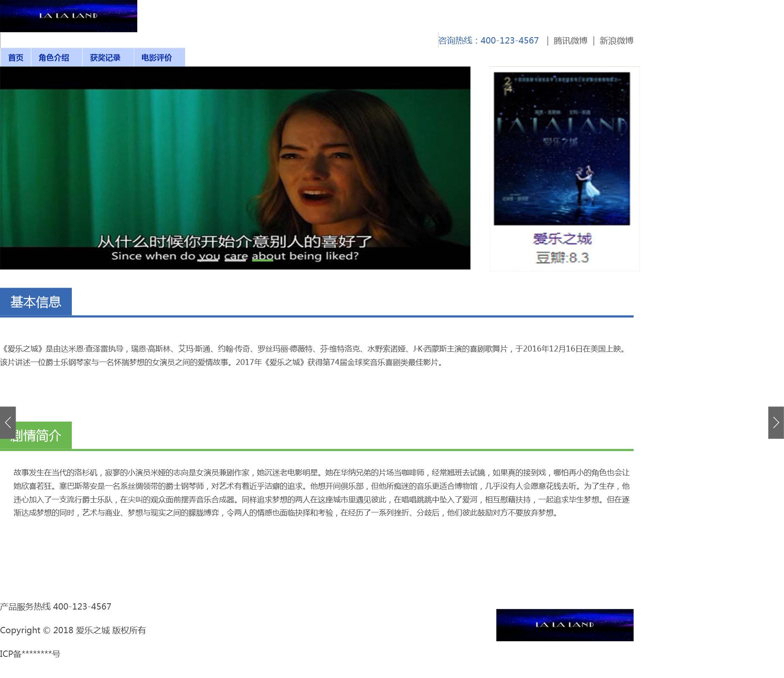This screenshot has height=678, width=784.
Task: Click the green 剧情简介 section header
Action: click(x=40, y=435)
